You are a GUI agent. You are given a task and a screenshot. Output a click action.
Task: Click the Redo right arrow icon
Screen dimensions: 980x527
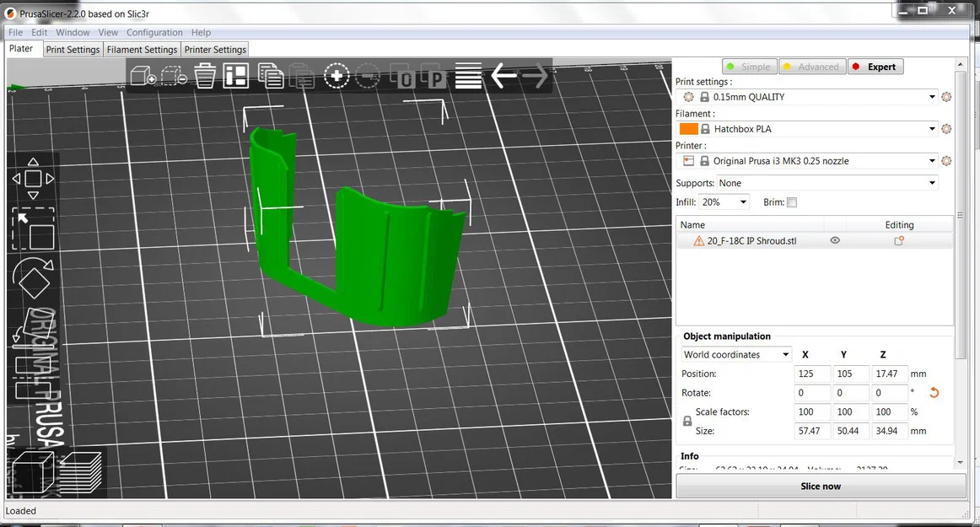click(535, 76)
